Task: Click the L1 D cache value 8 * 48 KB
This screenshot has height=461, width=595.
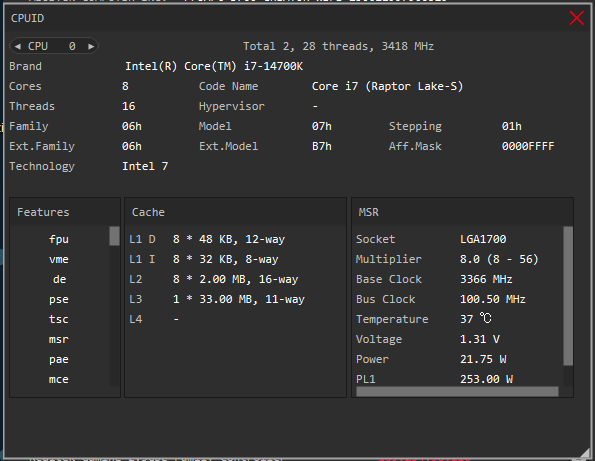Action: click(229, 239)
